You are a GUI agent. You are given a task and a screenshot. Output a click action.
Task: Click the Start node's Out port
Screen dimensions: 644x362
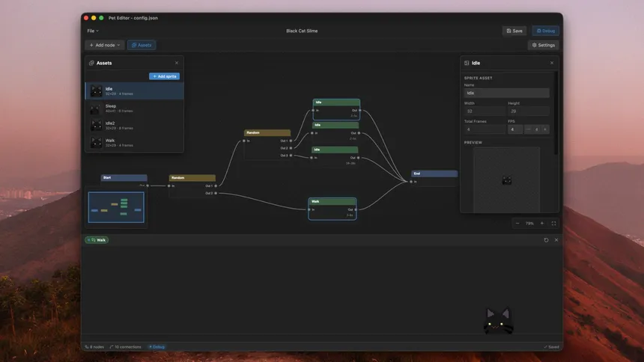148,185
